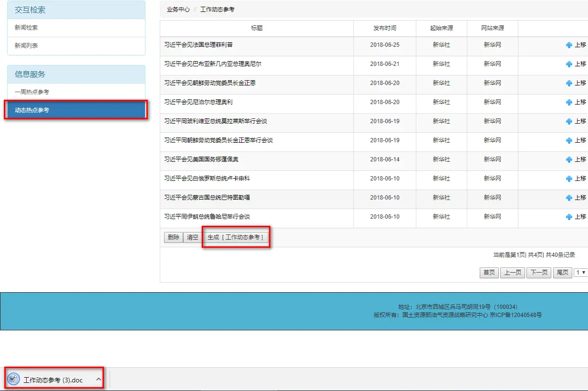Click the downloaded file 工作动态参考 (3).doc
Screen dimensions: 588x391
(53, 380)
